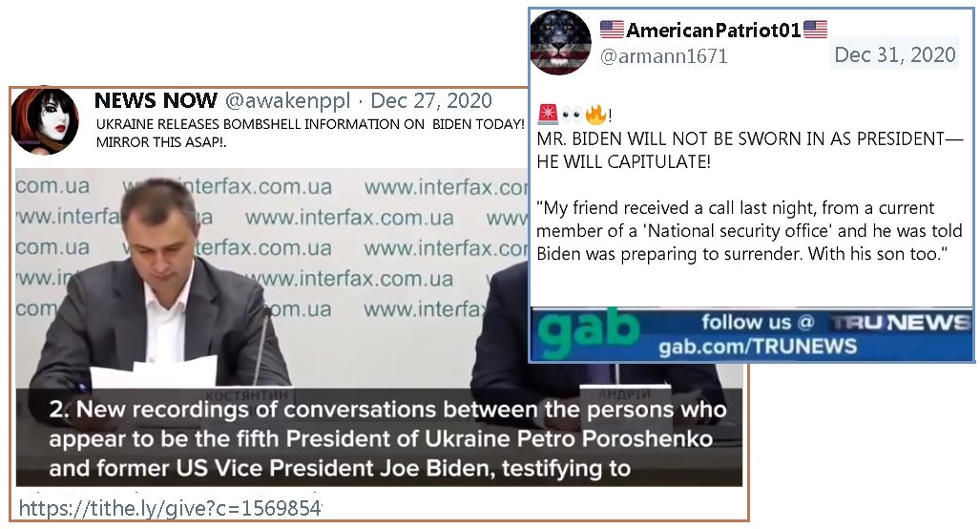Open the tithe.ly give link

pyautogui.click(x=170, y=508)
